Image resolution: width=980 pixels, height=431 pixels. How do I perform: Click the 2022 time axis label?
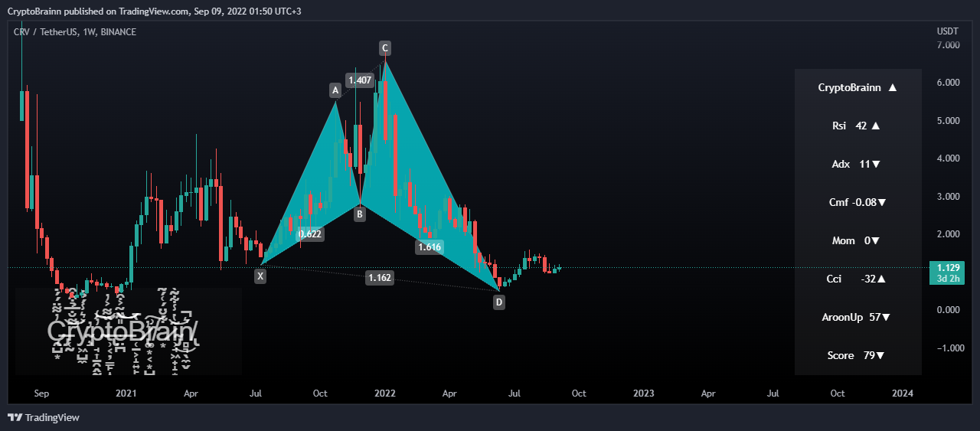(x=384, y=393)
